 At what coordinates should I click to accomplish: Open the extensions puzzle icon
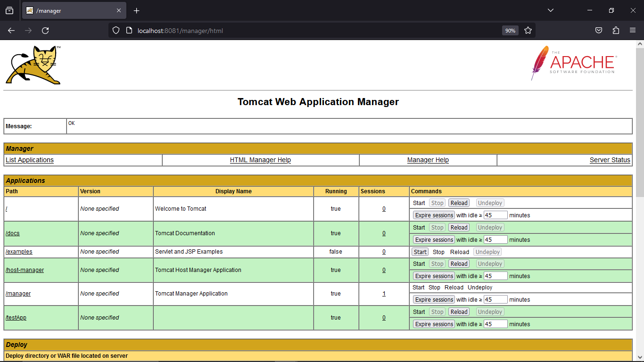616,31
